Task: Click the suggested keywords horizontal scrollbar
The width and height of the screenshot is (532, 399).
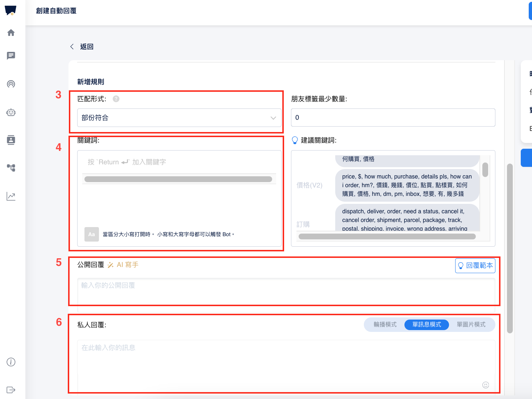Action: (387, 236)
